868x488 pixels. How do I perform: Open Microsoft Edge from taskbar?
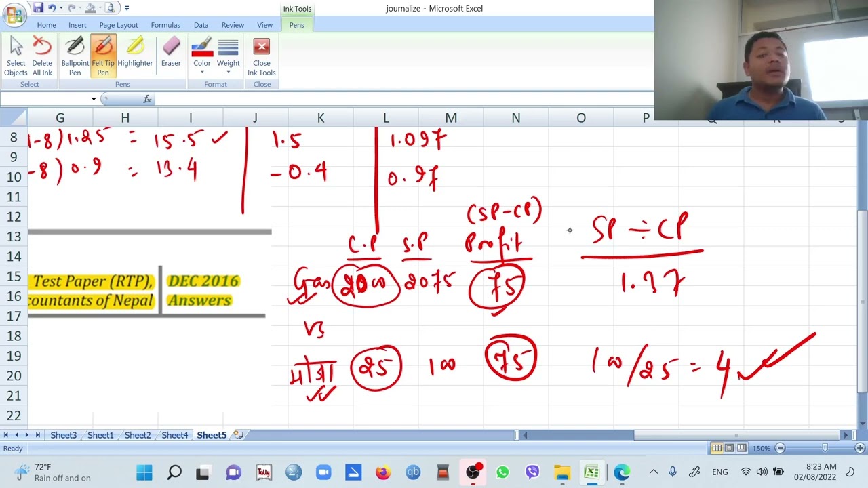pos(622,472)
